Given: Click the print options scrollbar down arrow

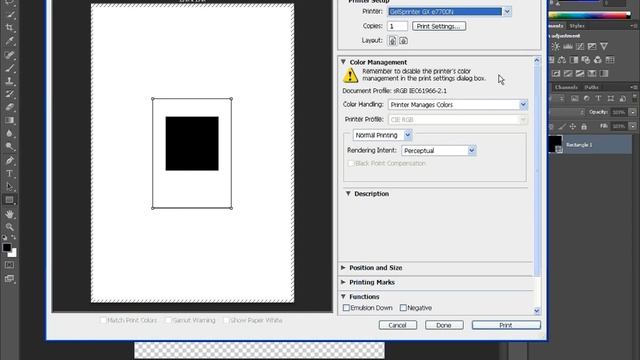Looking at the screenshot, I should pos(537,311).
